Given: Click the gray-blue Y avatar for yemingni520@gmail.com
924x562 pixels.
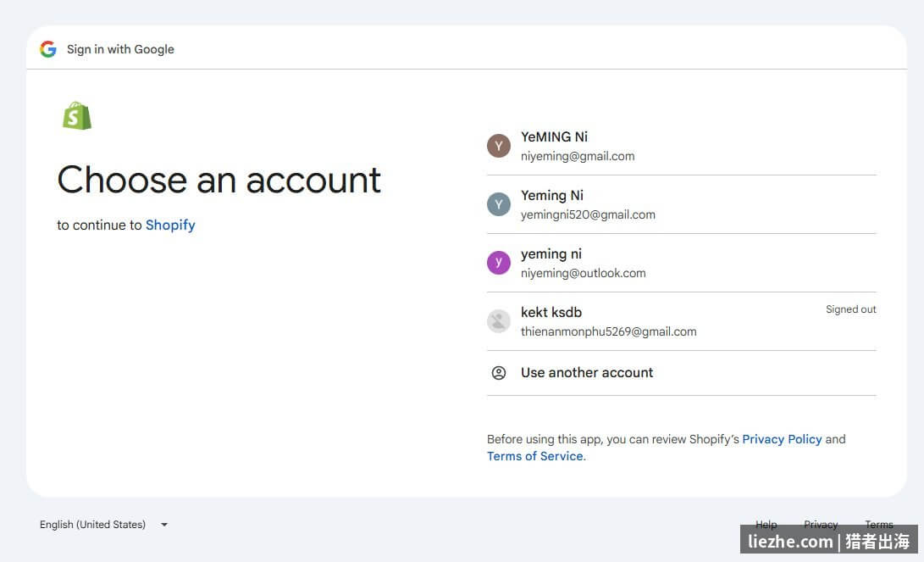Looking at the screenshot, I should [499, 204].
